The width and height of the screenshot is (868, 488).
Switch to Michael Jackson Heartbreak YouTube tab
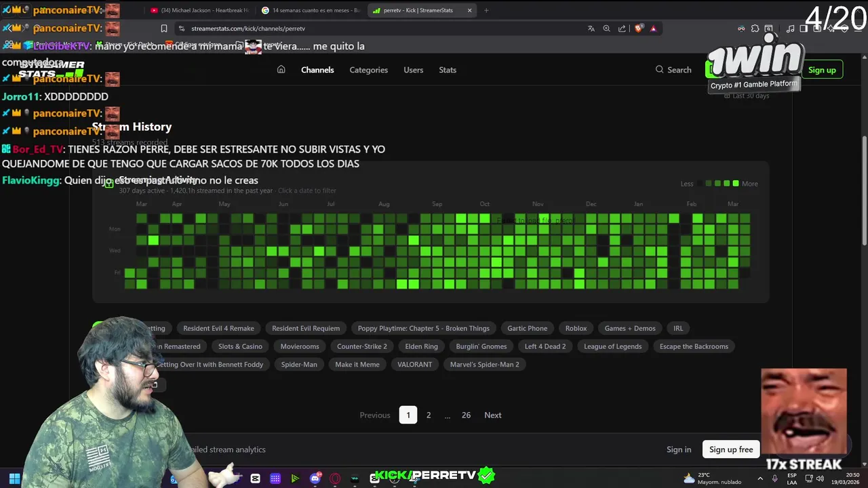200,10
